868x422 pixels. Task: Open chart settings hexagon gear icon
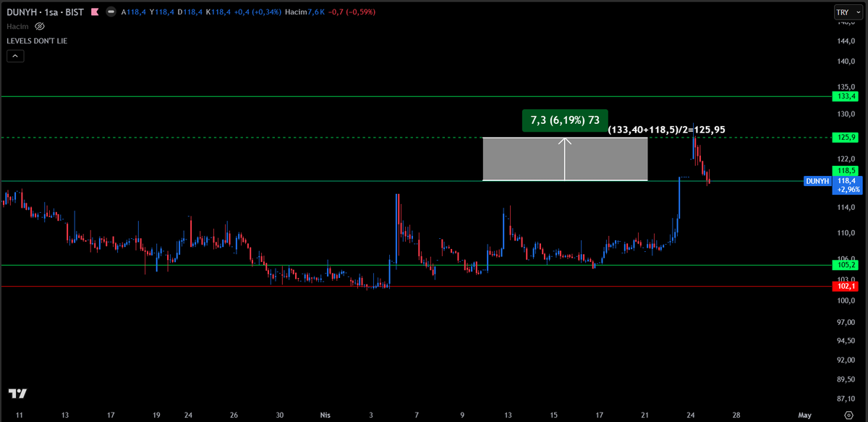[848, 415]
